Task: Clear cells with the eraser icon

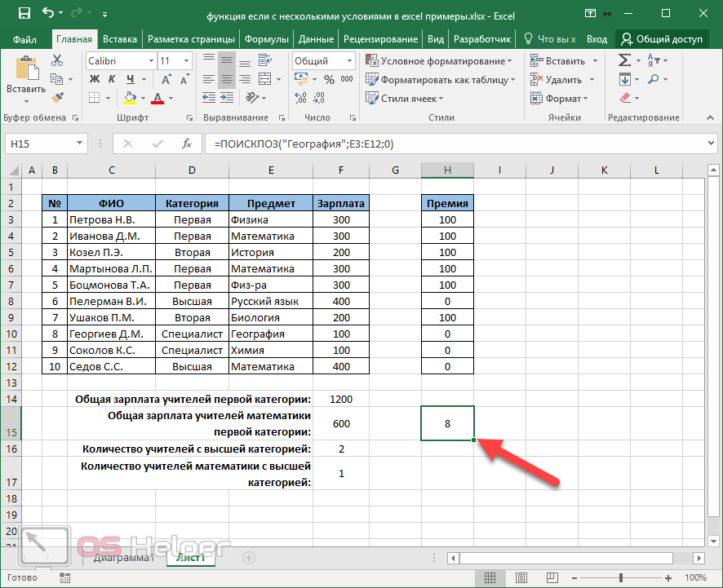Action: (625, 98)
